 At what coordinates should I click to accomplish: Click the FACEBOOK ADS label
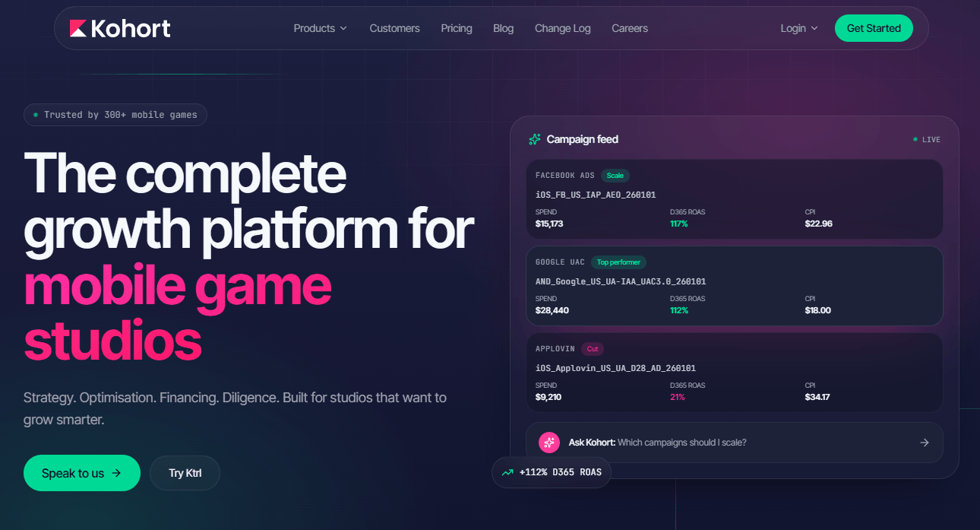[565, 176]
